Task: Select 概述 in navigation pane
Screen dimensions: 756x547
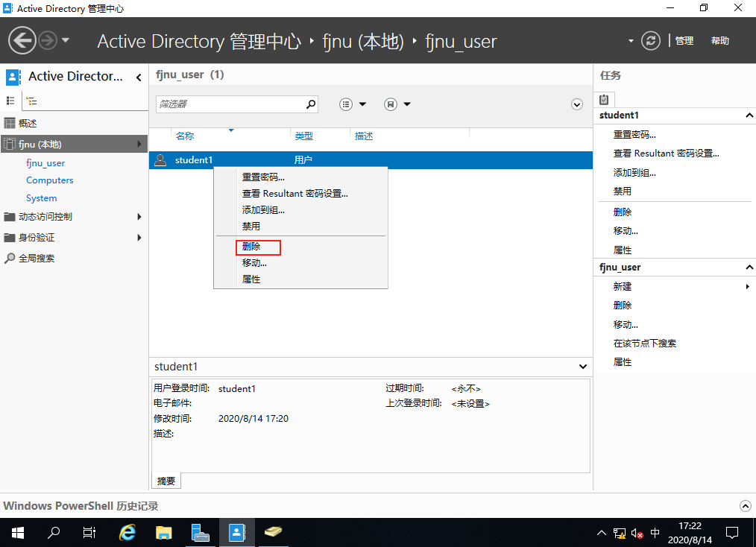Action: (28, 124)
